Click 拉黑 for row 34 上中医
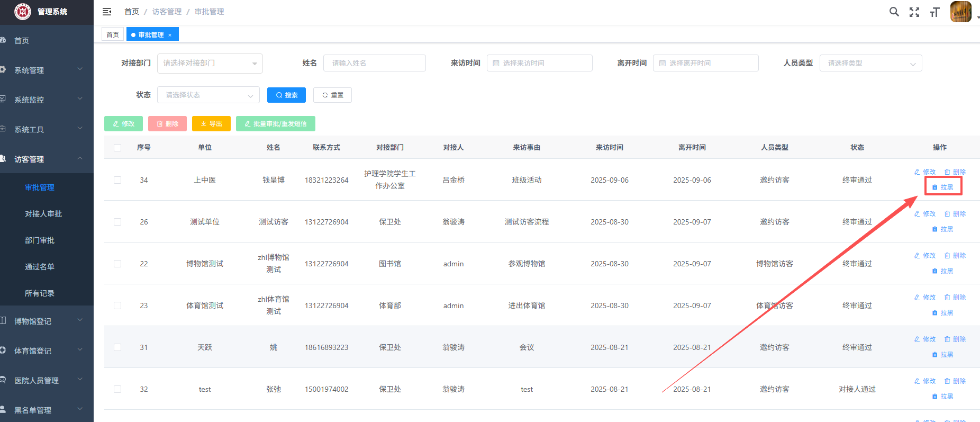The height and width of the screenshot is (422, 980). coord(943,187)
